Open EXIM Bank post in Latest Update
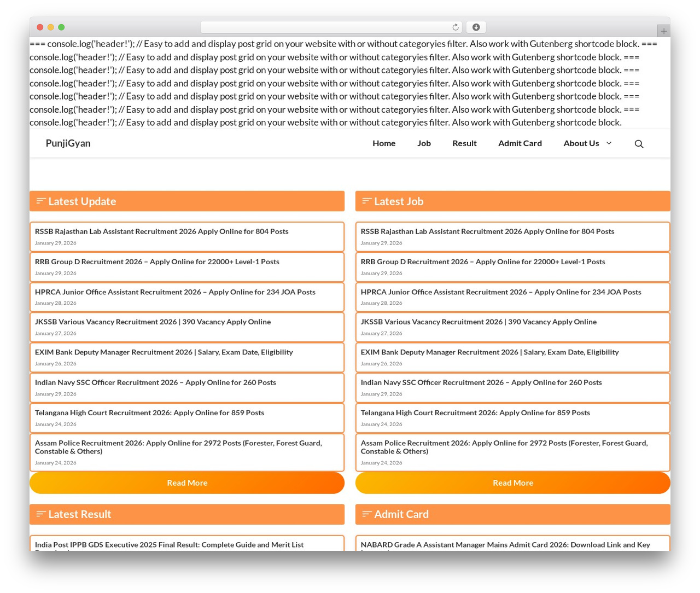 click(x=164, y=352)
